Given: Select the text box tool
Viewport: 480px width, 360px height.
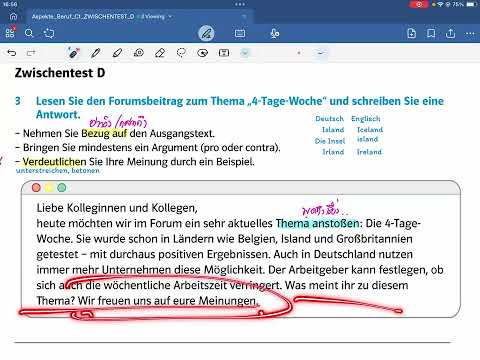Looking at the screenshot, I should [x=224, y=53].
